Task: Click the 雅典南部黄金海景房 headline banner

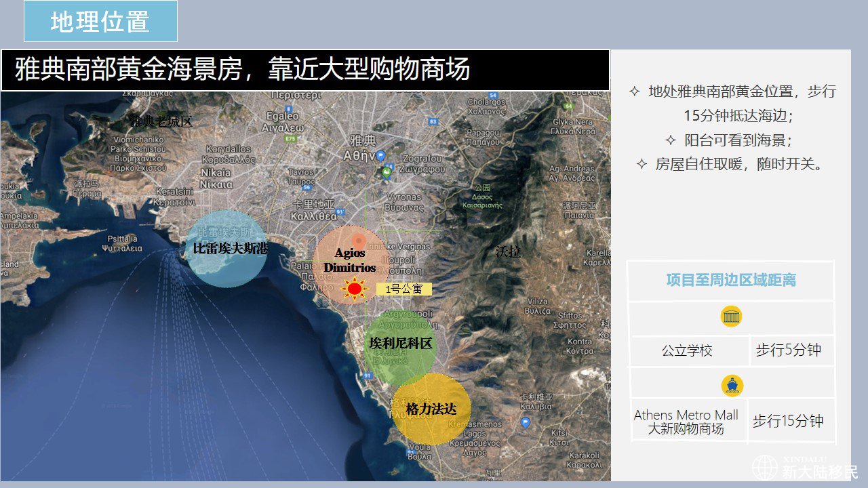Action: pos(305,70)
